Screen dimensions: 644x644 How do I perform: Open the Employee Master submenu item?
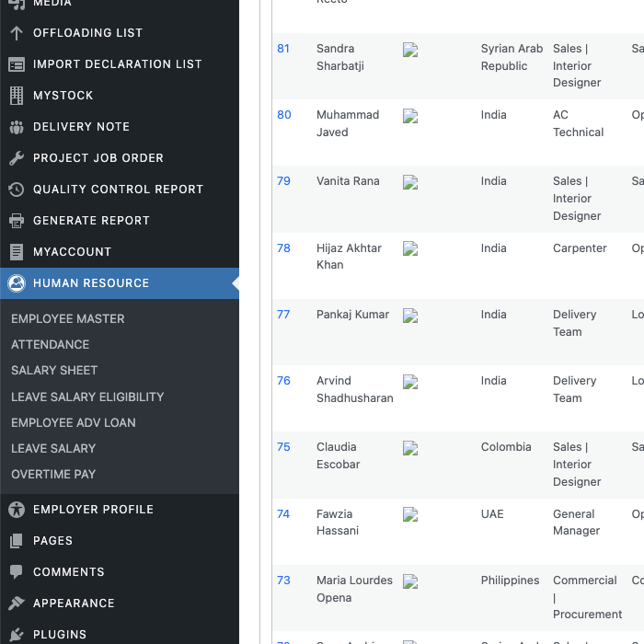68,319
